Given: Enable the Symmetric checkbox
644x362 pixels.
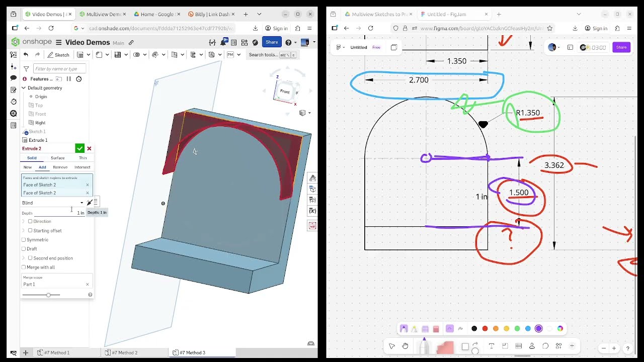Looking at the screenshot, I should click(x=24, y=240).
